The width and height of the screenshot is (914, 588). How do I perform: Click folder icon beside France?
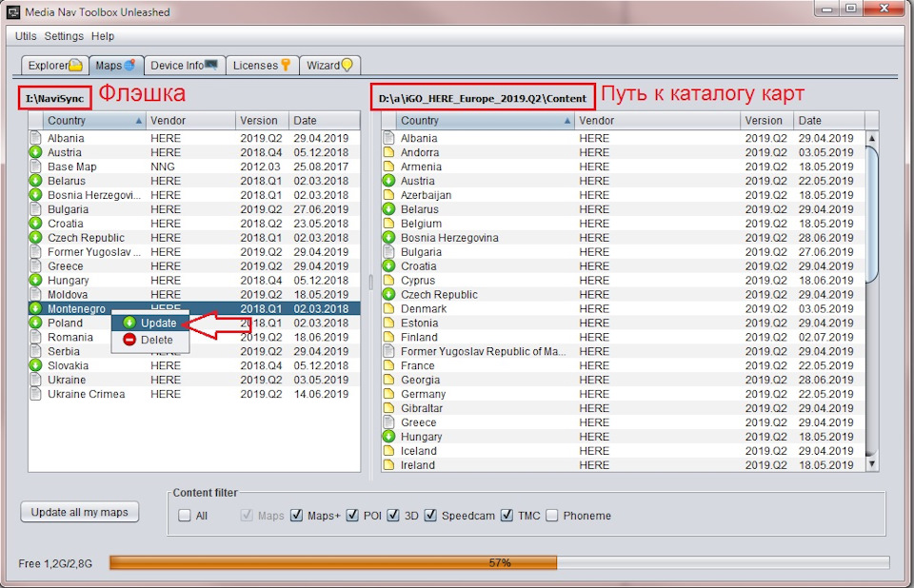388,365
